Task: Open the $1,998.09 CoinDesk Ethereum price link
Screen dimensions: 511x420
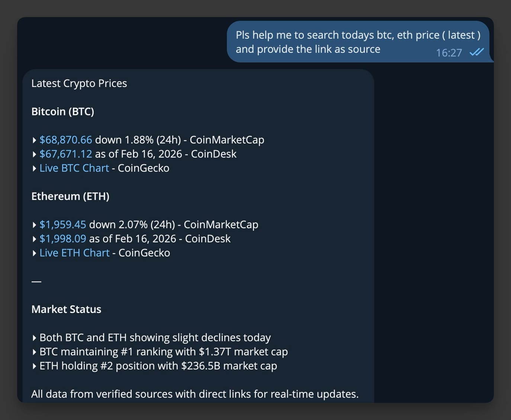Action: [x=63, y=239]
